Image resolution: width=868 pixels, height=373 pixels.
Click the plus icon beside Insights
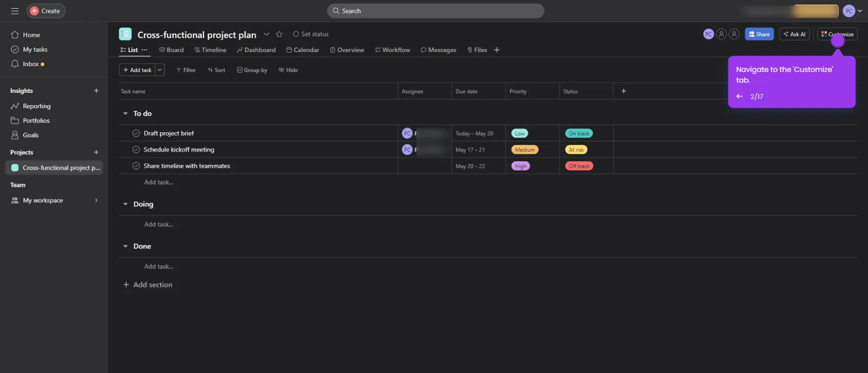point(96,91)
